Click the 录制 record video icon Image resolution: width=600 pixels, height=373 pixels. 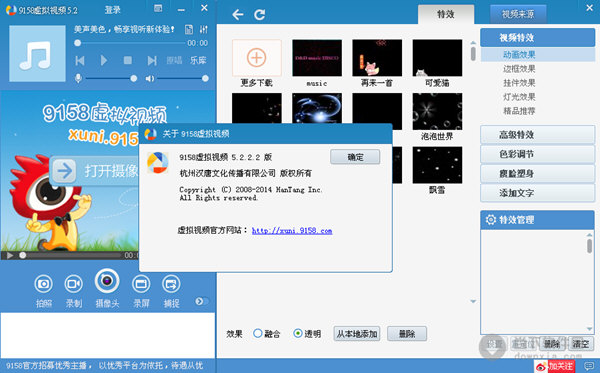[73, 284]
